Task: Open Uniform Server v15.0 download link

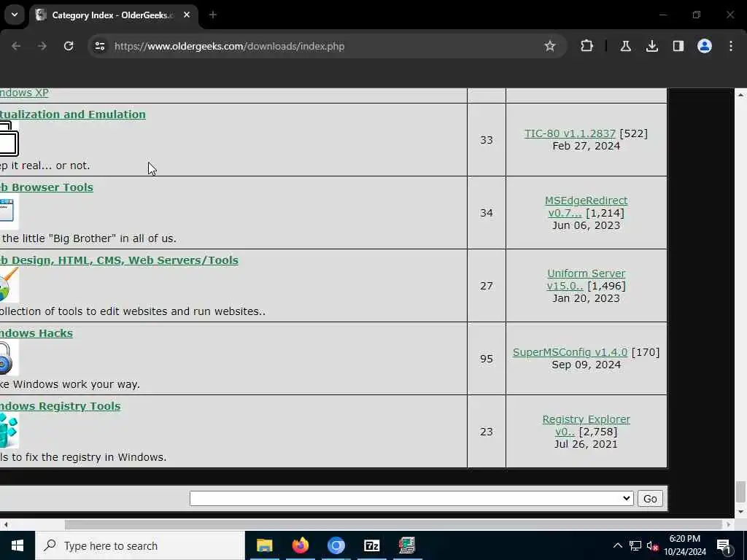Action: [x=586, y=279]
